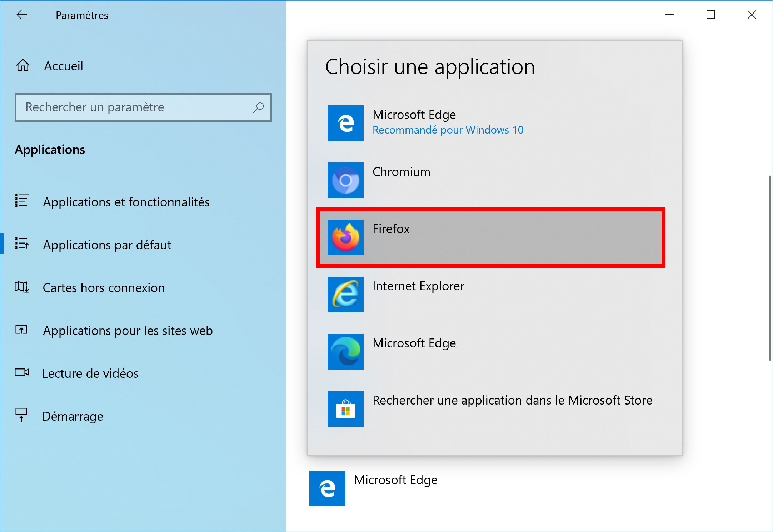Open the Accueil home icon
Screen dimensions: 773x532
pos(23,65)
